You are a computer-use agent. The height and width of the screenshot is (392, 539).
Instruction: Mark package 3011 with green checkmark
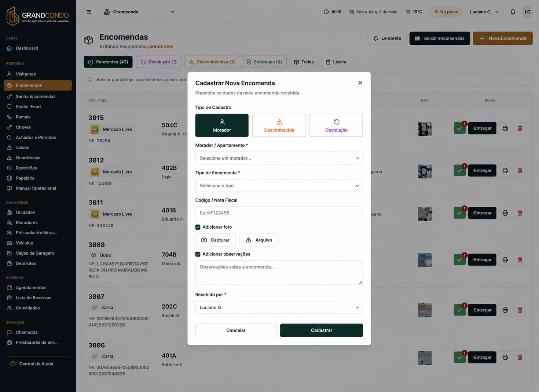coord(459,213)
